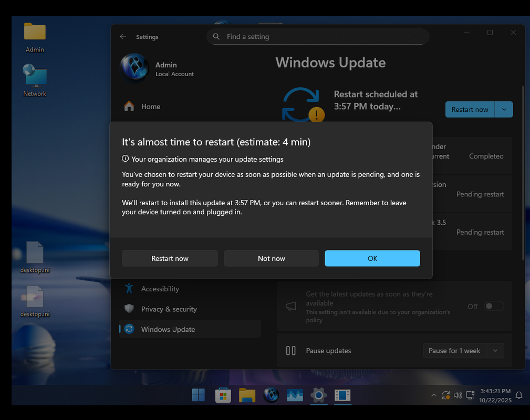Click Pending restart beside the 3.5 update
Image resolution: width=530 pixels, height=420 pixels.
tap(480, 232)
